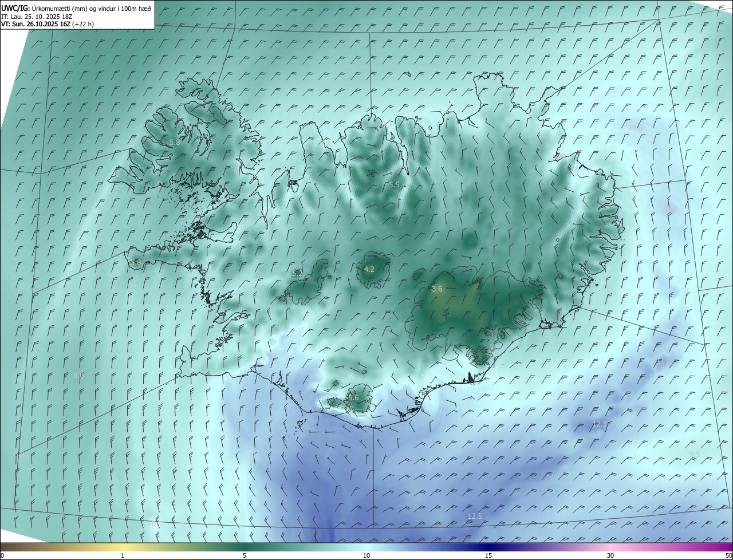Click the 3.6 value on Vatnajökull glacier
This screenshot has width=733, height=560.
pos(437,289)
